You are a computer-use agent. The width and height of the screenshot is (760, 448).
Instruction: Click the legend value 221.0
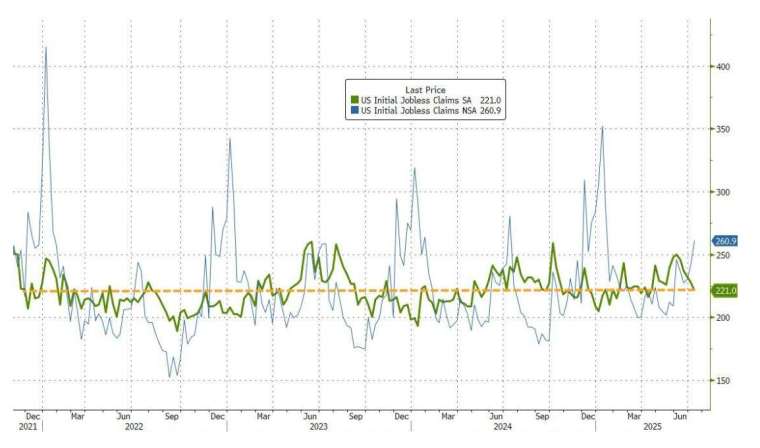click(491, 100)
